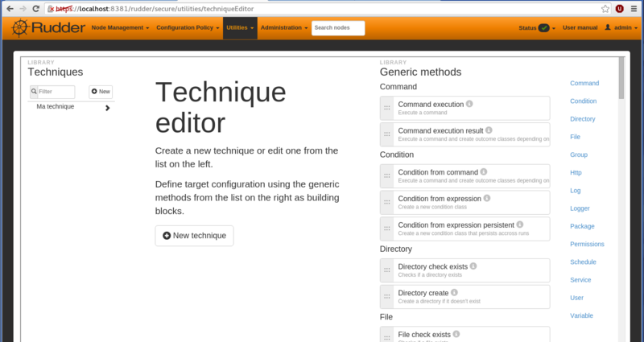Open the User manual link
Screen dimensions: 644x342
580,28
